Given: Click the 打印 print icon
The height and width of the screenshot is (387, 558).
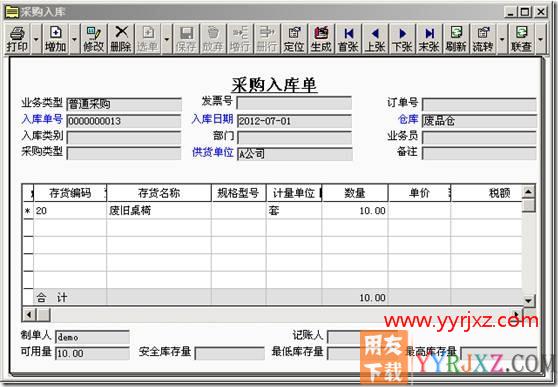Looking at the screenshot, I should point(17,39).
